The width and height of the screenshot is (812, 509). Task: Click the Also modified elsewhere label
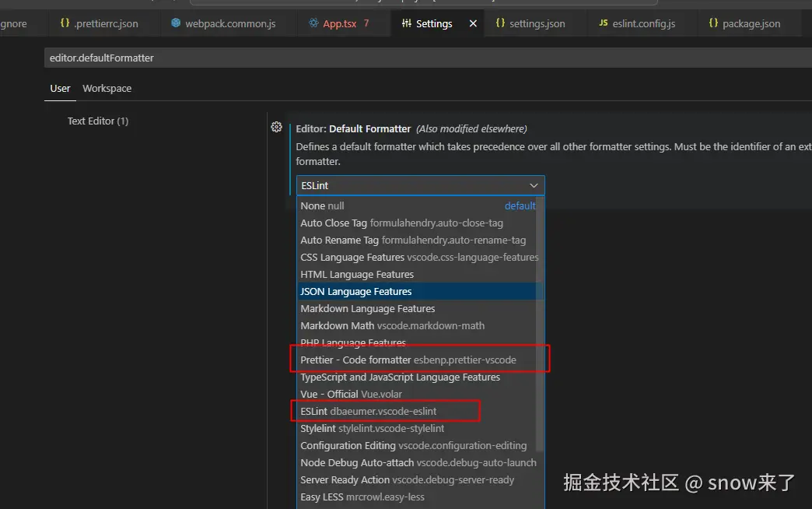click(471, 128)
